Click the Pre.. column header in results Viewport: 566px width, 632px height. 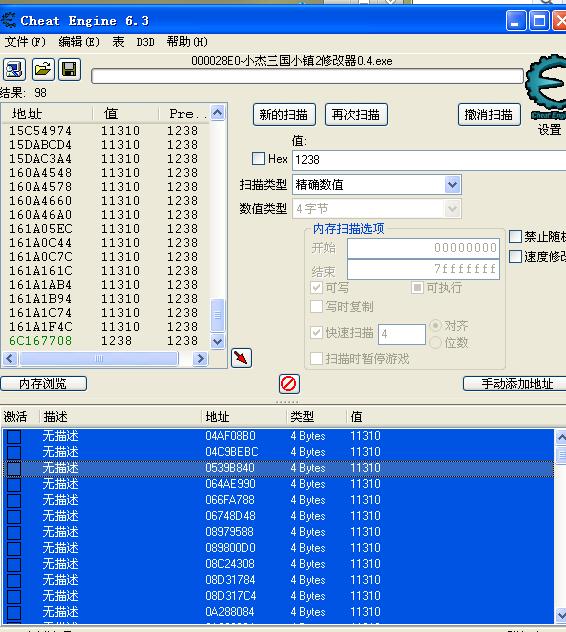[184, 113]
